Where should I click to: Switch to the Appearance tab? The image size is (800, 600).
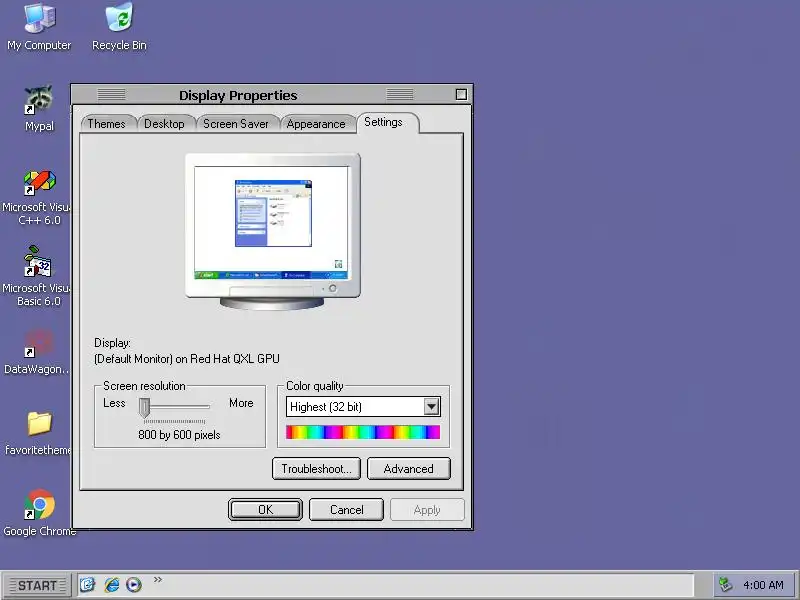pyautogui.click(x=316, y=123)
